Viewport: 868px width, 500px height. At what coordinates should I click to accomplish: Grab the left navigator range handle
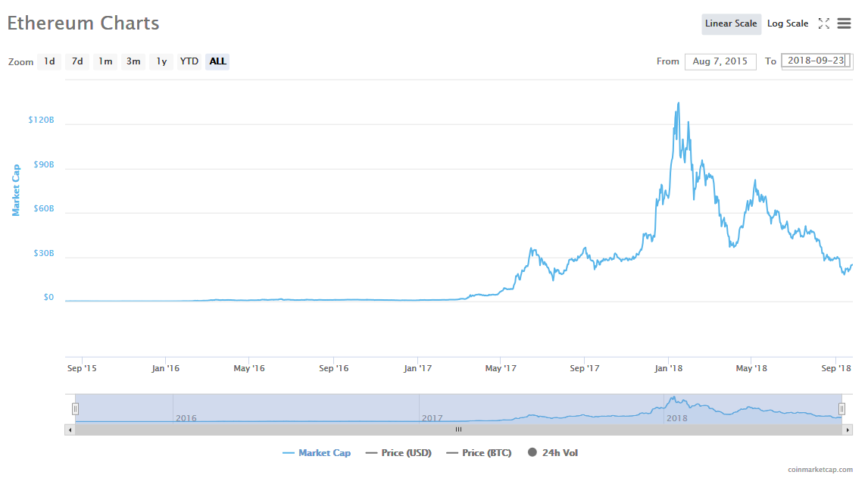click(x=75, y=409)
